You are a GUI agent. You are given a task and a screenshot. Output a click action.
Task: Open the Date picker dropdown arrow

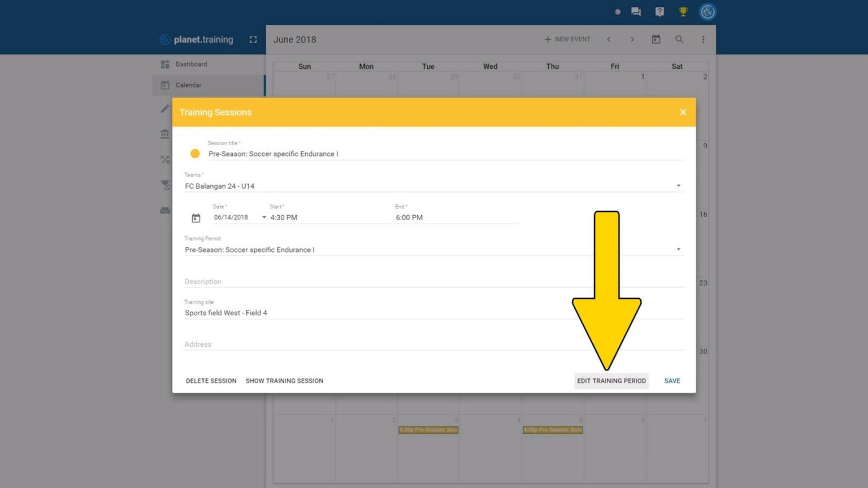click(x=264, y=217)
